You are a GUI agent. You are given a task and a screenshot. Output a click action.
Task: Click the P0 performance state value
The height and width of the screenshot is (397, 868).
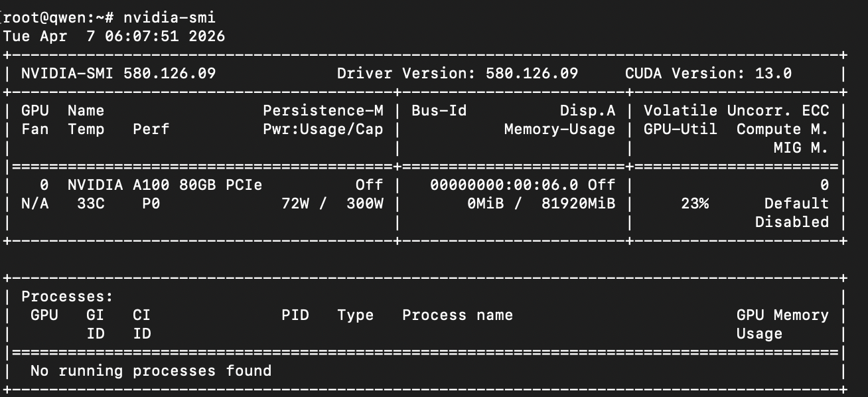pyautogui.click(x=151, y=203)
